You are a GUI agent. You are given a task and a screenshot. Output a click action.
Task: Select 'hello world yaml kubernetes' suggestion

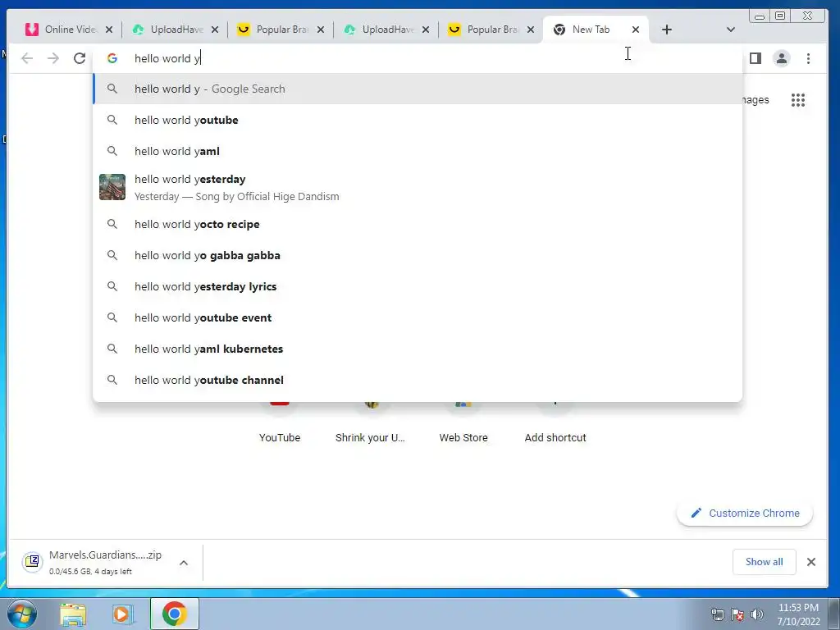(418, 349)
